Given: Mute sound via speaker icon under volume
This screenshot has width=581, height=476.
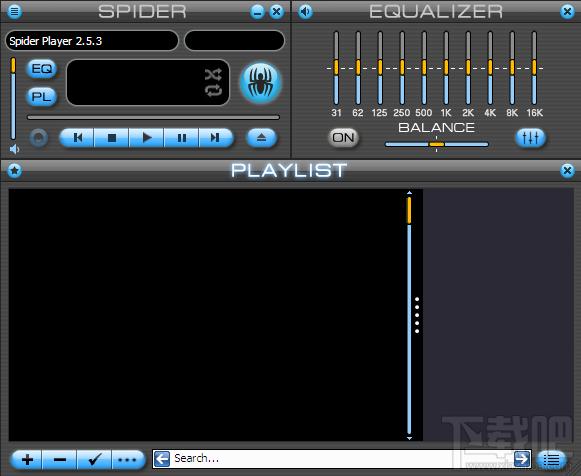Looking at the screenshot, I should coord(14,149).
